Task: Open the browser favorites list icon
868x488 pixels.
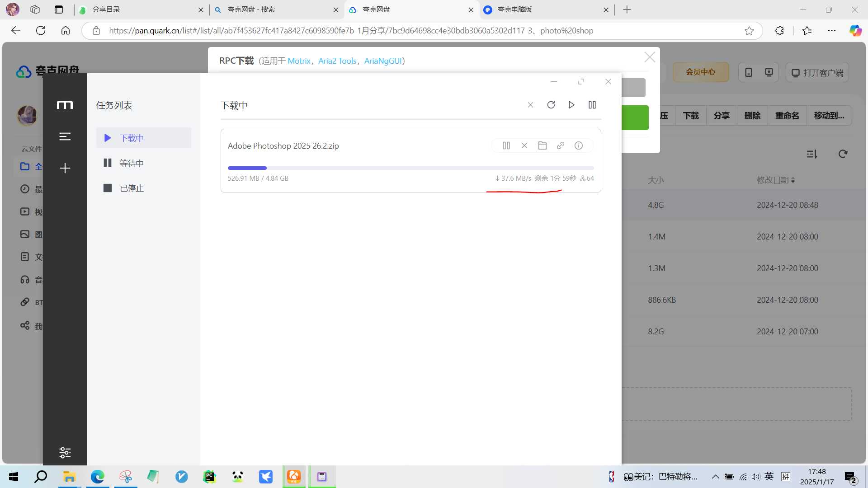Action: click(x=807, y=31)
